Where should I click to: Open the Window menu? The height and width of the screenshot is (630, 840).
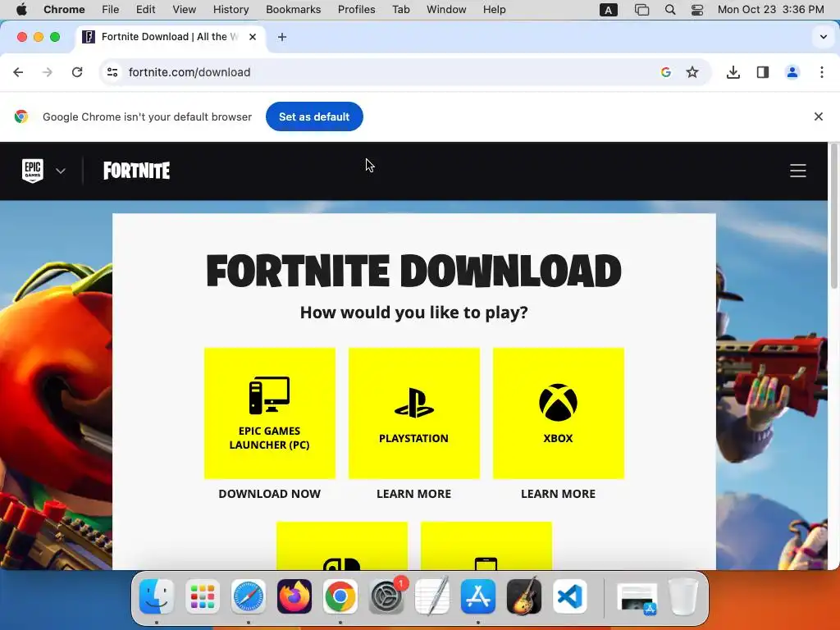[x=446, y=10]
